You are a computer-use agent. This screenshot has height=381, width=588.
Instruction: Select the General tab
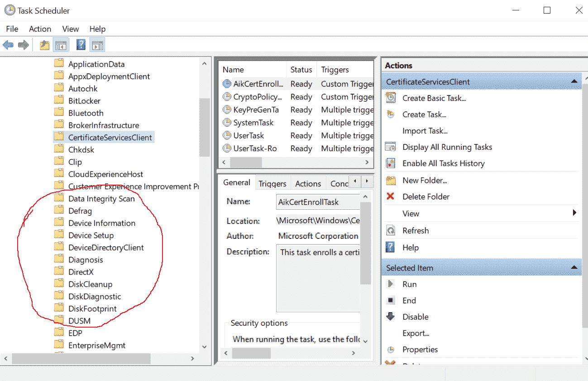click(237, 182)
